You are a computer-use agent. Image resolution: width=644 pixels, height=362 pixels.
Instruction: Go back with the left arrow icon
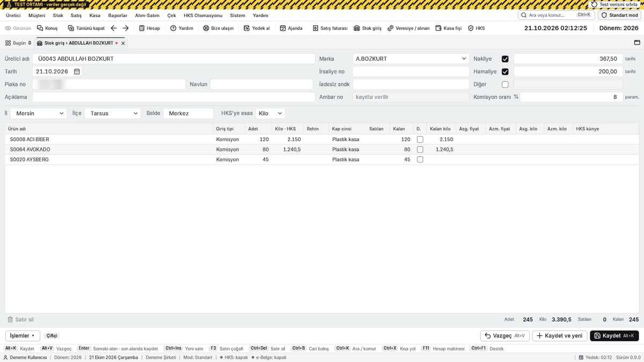[x=114, y=28]
